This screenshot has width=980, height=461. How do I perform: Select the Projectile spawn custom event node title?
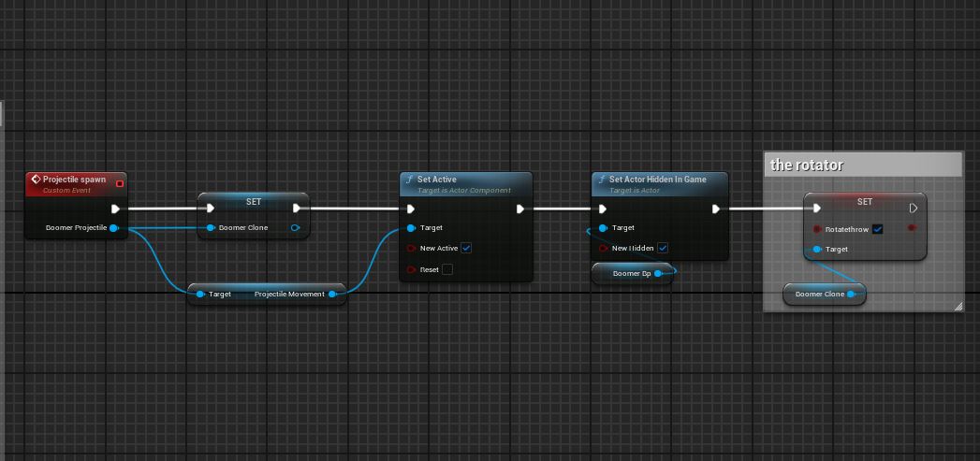click(74, 180)
